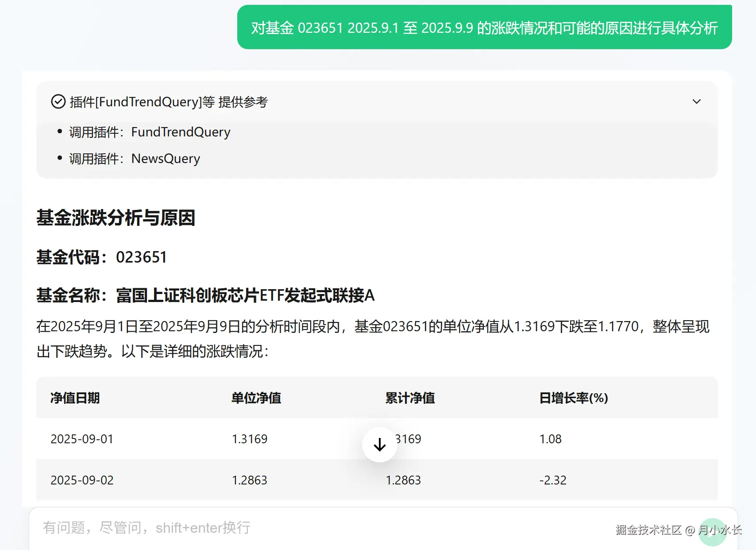Click the check-circle icon beside plugin reference
Viewport: 756px width, 550px height.
click(58, 102)
